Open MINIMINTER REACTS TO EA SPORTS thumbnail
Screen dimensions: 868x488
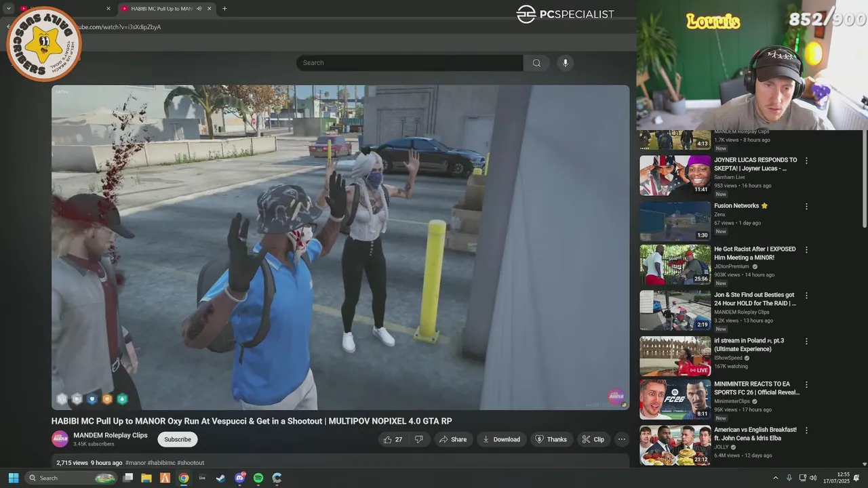click(x=675, y=399)
